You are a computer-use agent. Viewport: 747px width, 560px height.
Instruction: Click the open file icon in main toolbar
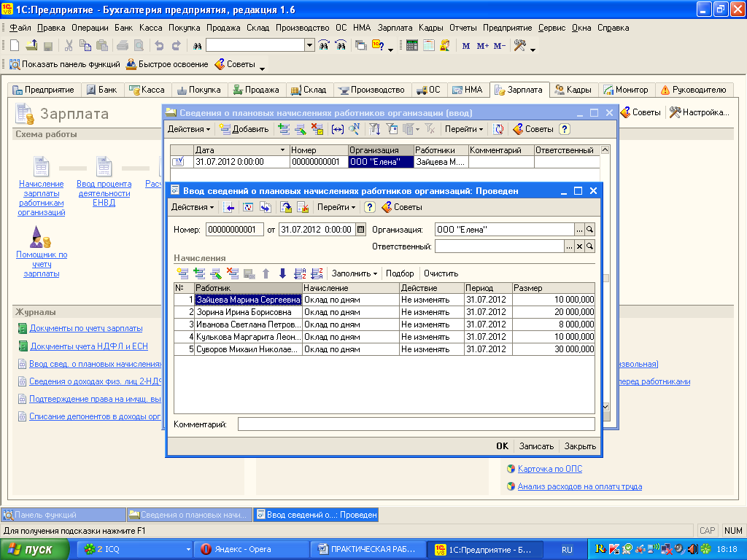pos(31,46)
